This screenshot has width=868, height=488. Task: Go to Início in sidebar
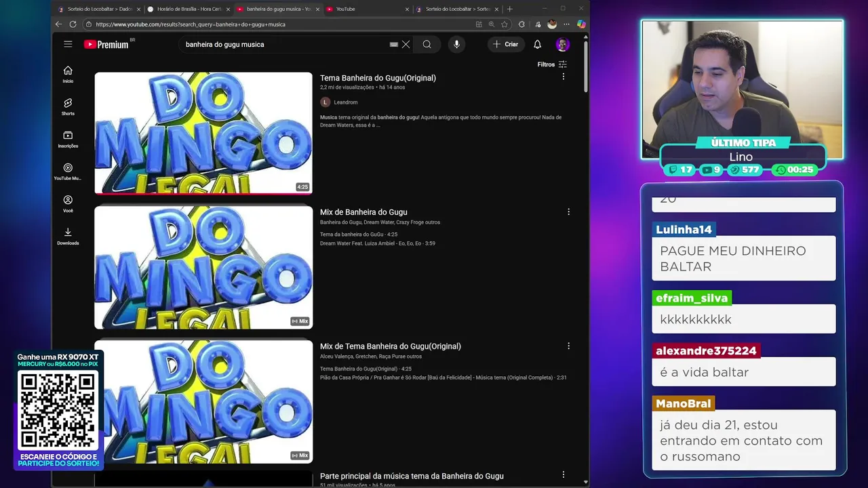pos(68,75)
